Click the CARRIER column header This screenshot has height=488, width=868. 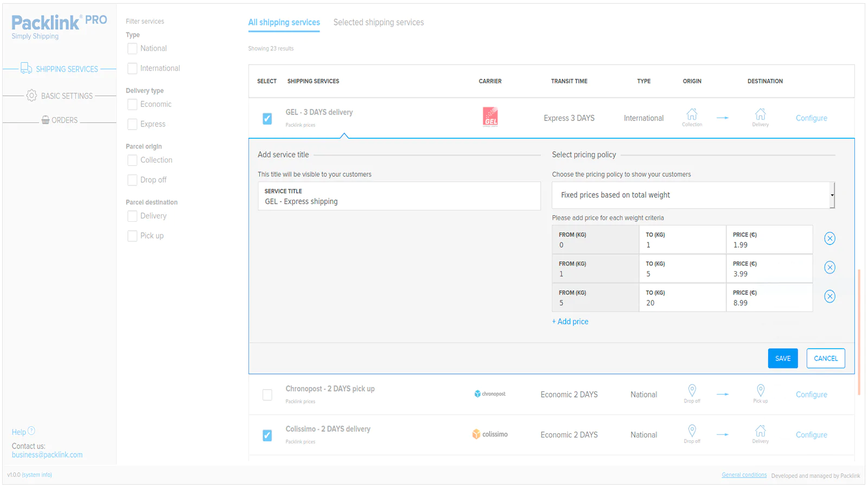pos(490,81)
